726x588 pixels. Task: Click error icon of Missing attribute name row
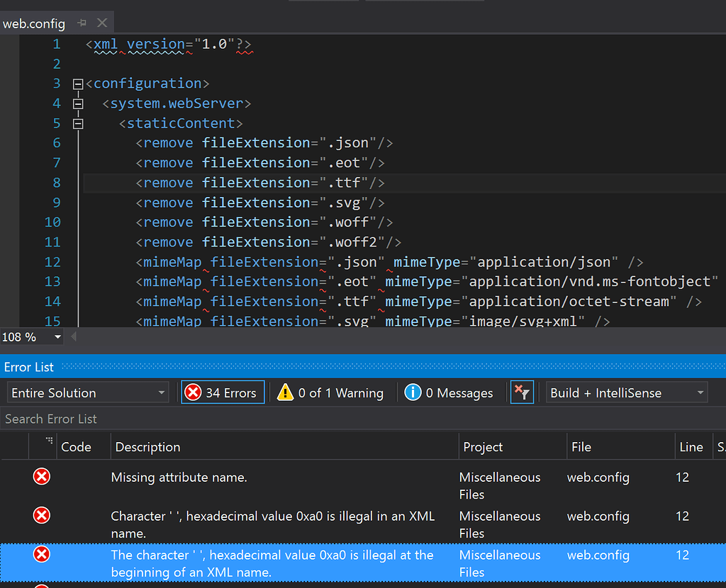(x=42, y=477)
